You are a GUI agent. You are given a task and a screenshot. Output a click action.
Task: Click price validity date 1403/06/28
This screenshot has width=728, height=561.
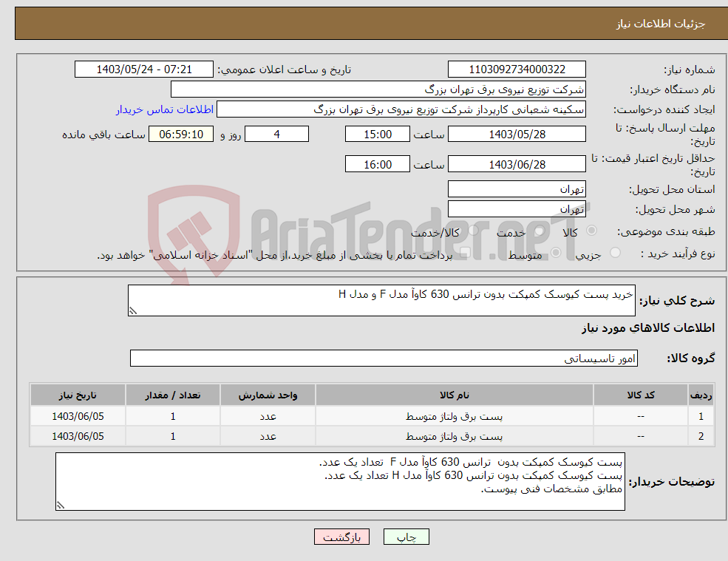click(x=517, y=164)
